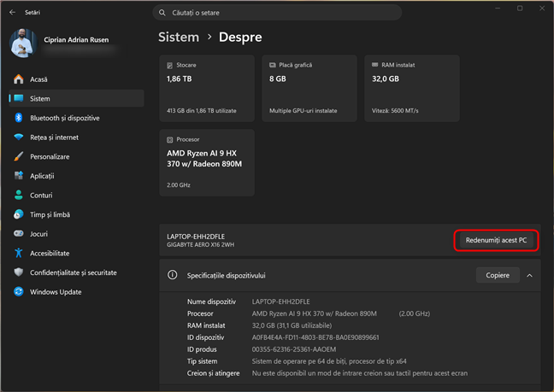Select Bluetooth și dispozitive menu item

pyautogui.click(x=76, y=118)
